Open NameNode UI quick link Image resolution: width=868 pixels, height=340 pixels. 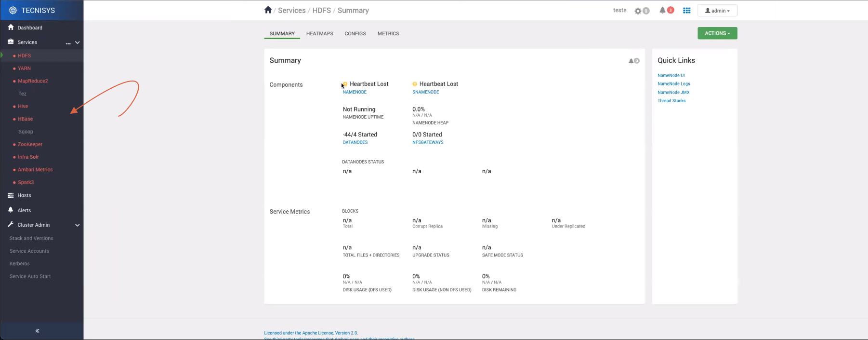(x=671, y=76)
